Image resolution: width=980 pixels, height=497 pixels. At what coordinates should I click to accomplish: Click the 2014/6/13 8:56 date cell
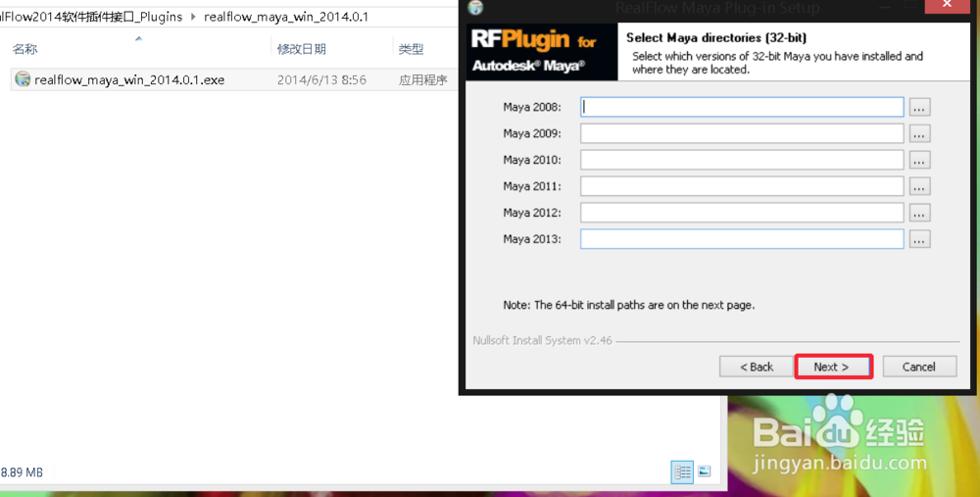[321, 80]
